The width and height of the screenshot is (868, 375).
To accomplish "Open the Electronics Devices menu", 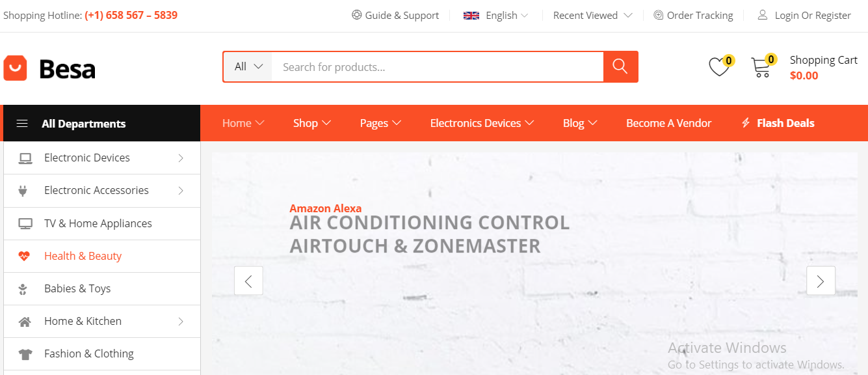I will [482, 123].
